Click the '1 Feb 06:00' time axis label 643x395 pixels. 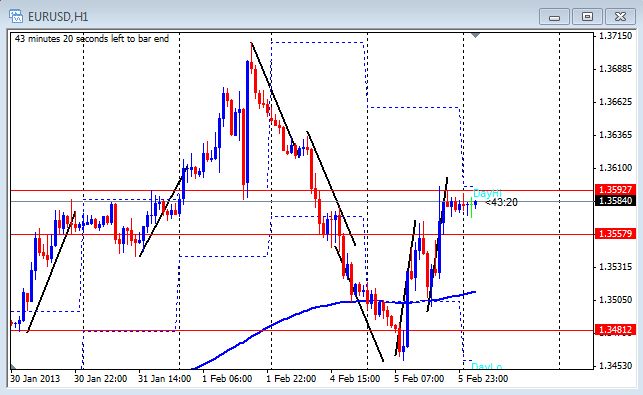[227, 379]
